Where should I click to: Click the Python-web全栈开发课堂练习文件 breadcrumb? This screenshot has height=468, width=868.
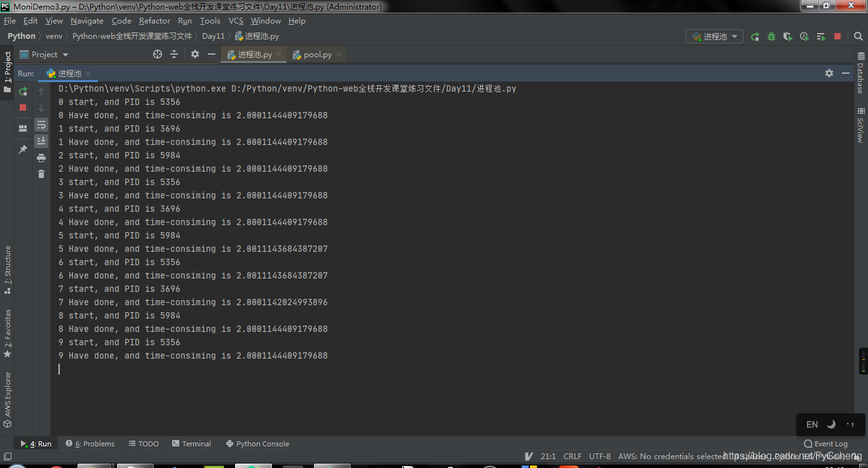tap(132, 36)
